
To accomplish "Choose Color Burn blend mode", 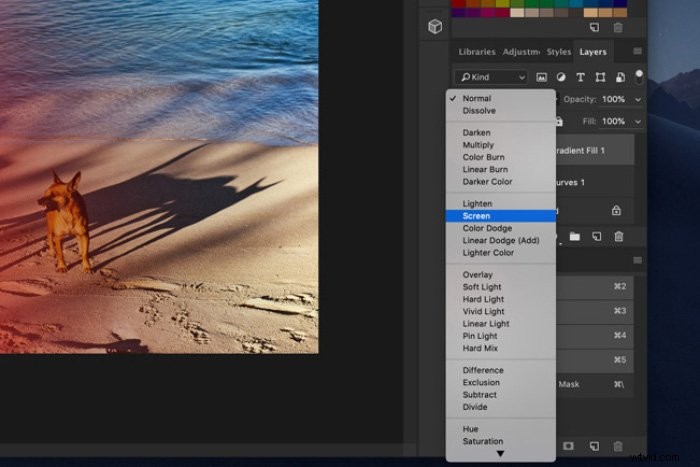I will click(501, 157).
